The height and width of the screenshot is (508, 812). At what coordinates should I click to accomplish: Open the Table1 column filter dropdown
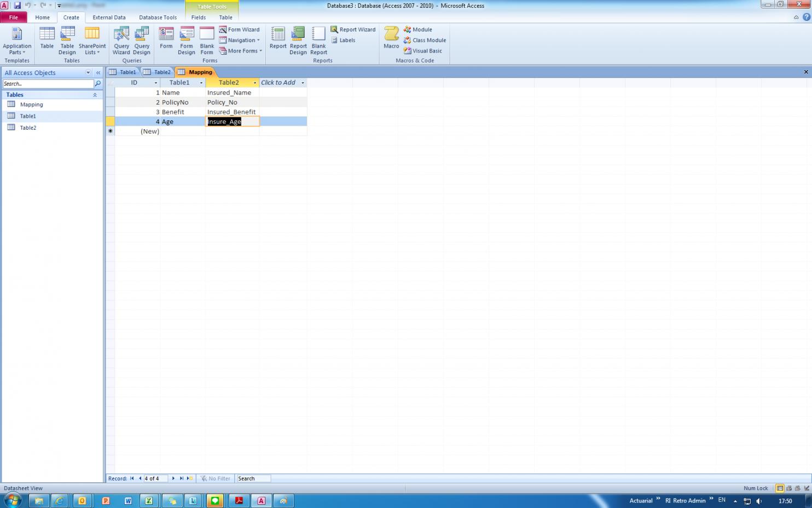[x=201, y=83]
